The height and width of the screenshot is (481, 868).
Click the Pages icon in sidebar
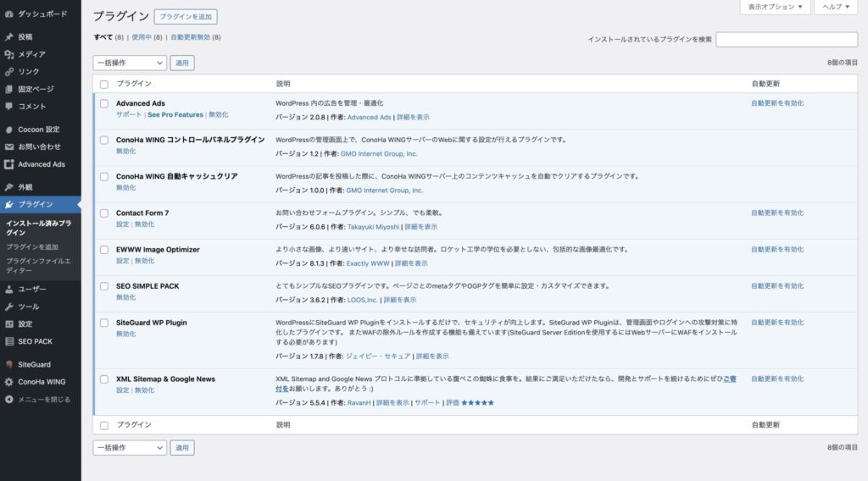(8, 89)
